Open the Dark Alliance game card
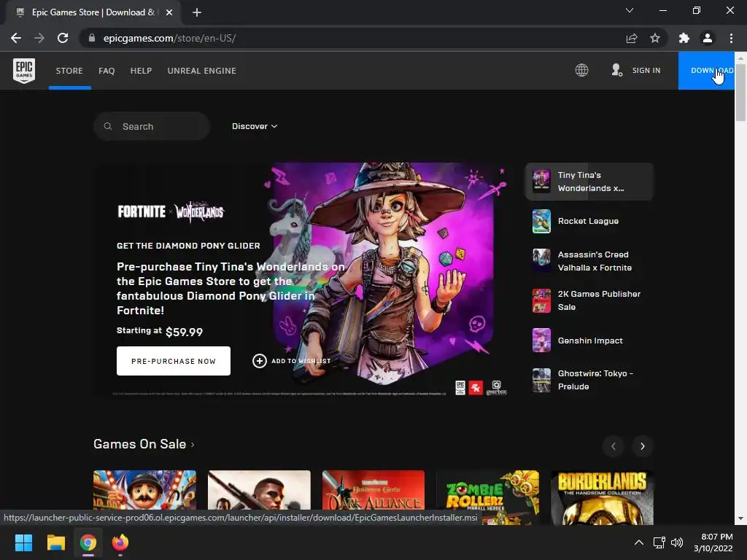Image resolution: width=747 pixels, height=560 pixels. 373,491
